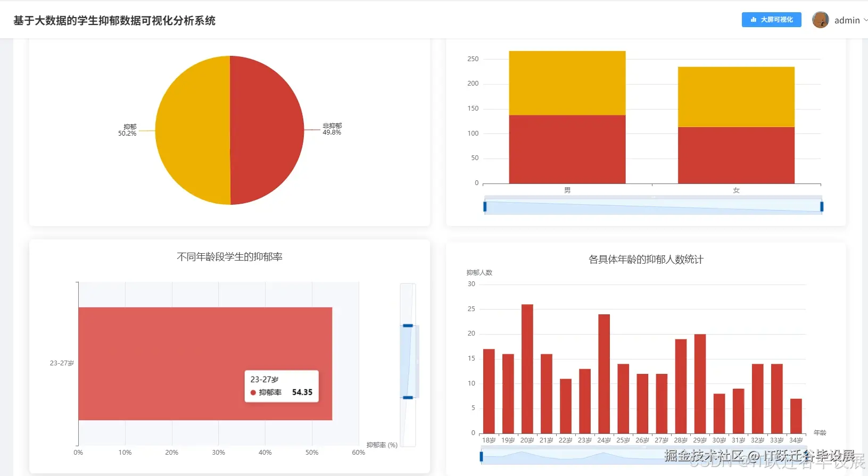The height and width of the screenshot is (476, 868).
Task: Click the shortest 34岁 bar
Action: pyautogui.click(x=796, y=416)
